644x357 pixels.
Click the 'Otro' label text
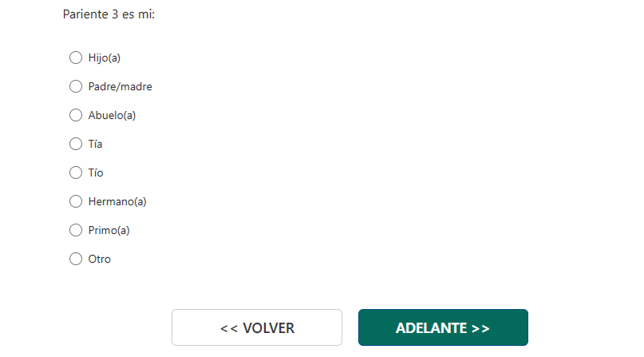(100, 259)
